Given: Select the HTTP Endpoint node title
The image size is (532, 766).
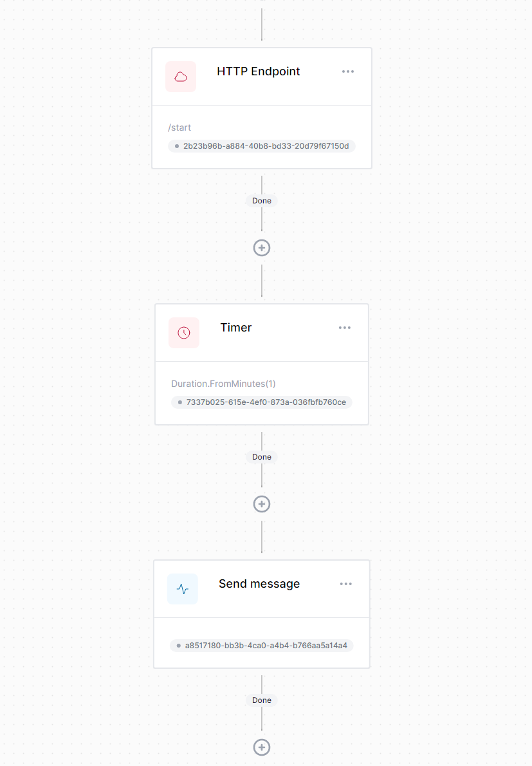Looking at the screenshot, I should point(258,71).
